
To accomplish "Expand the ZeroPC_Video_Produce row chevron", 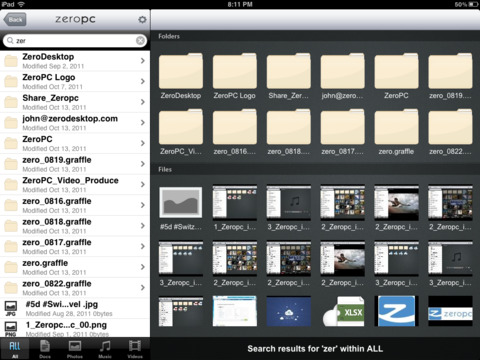I will [143, 185].
